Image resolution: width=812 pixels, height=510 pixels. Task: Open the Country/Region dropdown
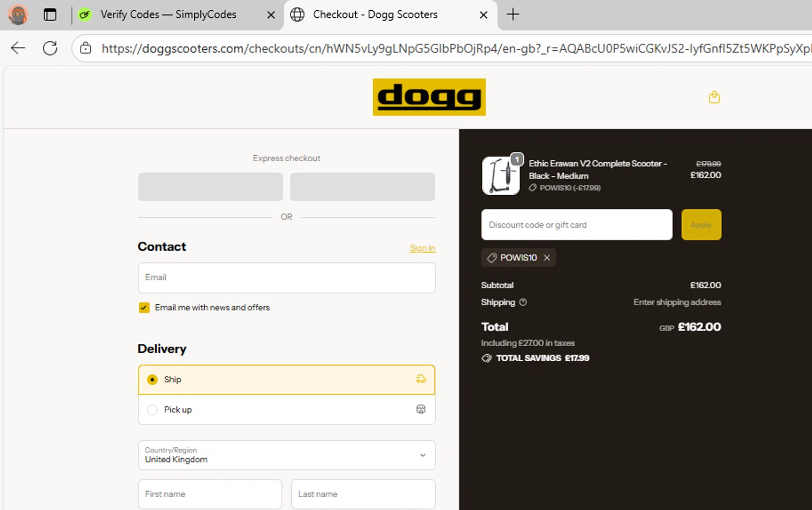[286, 455]
